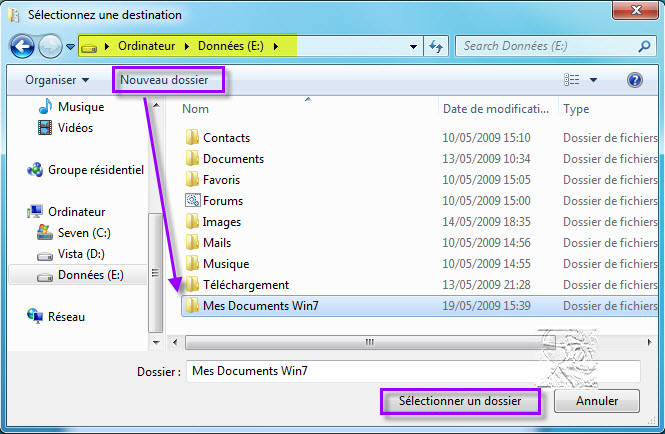Click Réseau in the navigation pane

pos(66,316)
